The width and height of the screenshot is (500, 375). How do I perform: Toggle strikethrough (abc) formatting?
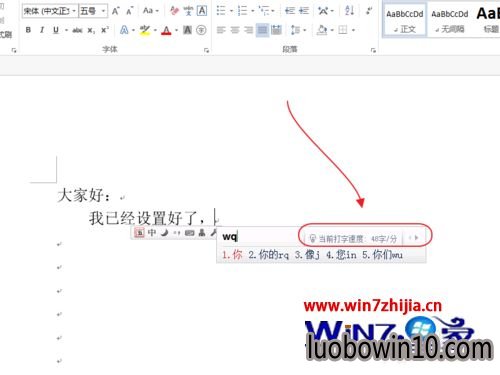coord(77,30)
